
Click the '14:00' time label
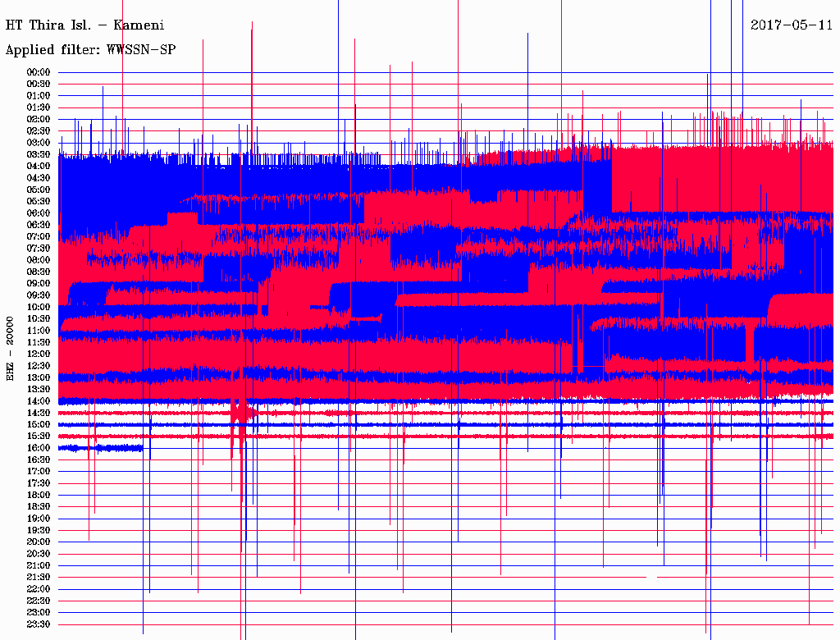[39, 401]
